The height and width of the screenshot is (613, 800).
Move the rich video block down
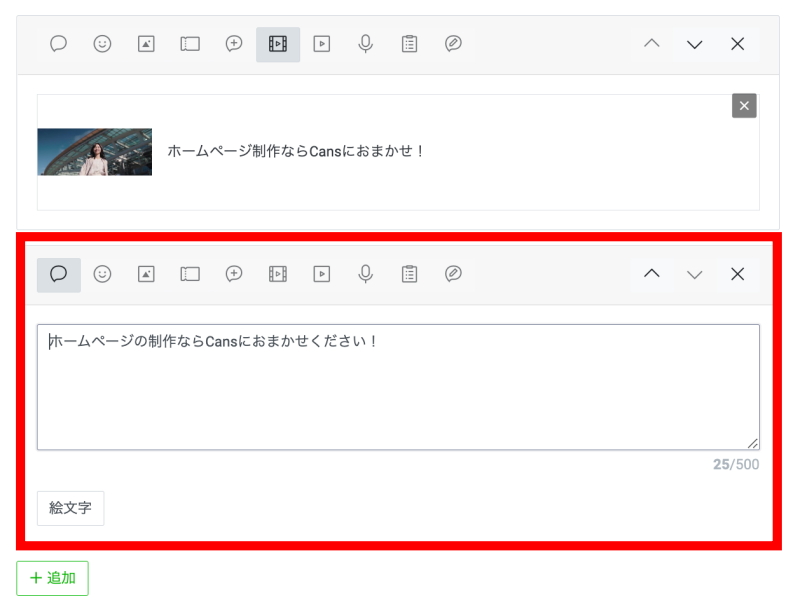pos(695,44)
